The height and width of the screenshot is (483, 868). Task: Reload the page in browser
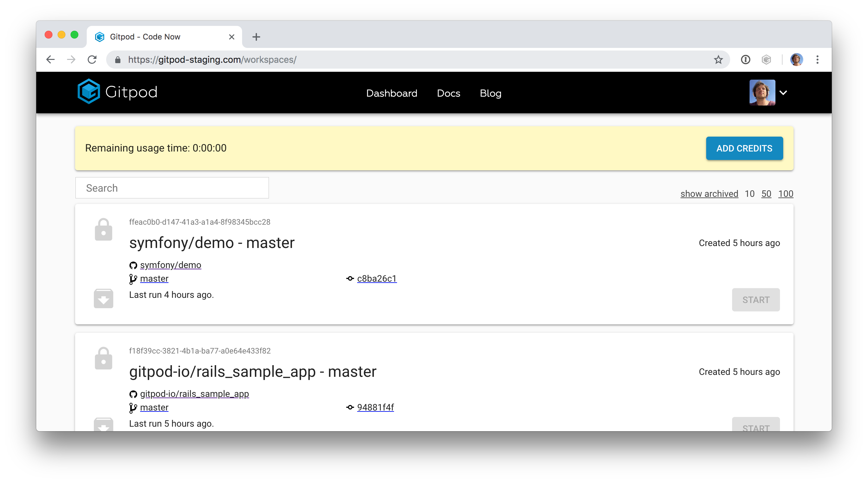92,60
